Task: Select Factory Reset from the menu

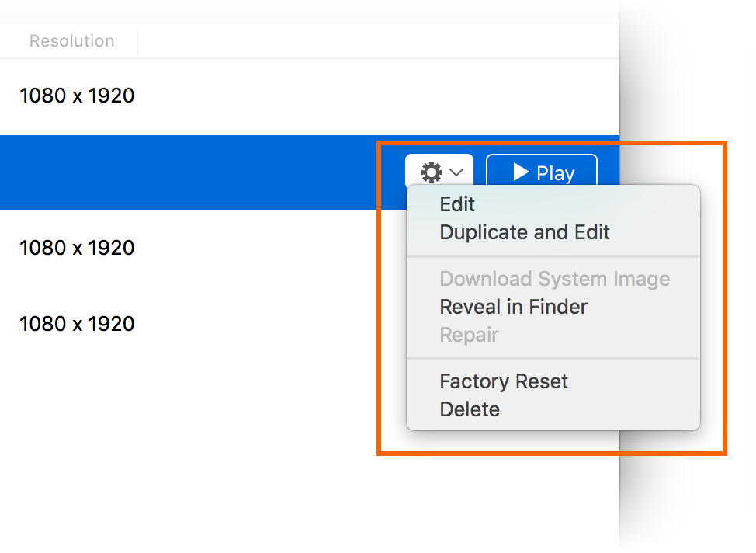Action: [504, 381]
